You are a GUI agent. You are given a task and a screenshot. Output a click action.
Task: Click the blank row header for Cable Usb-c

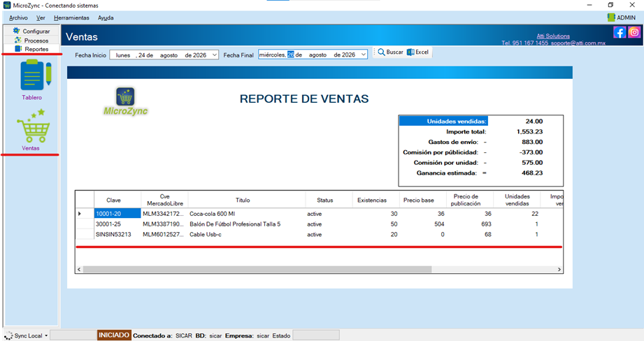pyautogui.click(x=84, y=234)
